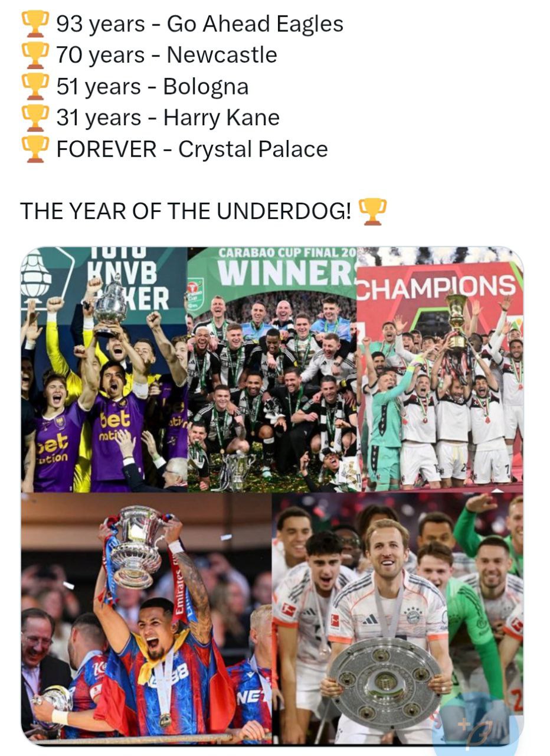The width and height of the screenshot is (550, 756).
Task: Open the KNVB Beker celebration photo
Action: (x=104, y=369)
